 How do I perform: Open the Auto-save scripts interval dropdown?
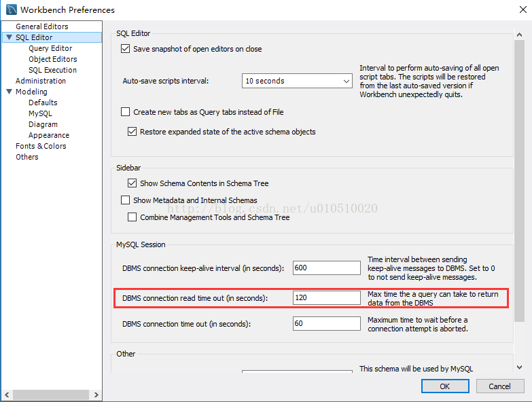tap(297, 81)
